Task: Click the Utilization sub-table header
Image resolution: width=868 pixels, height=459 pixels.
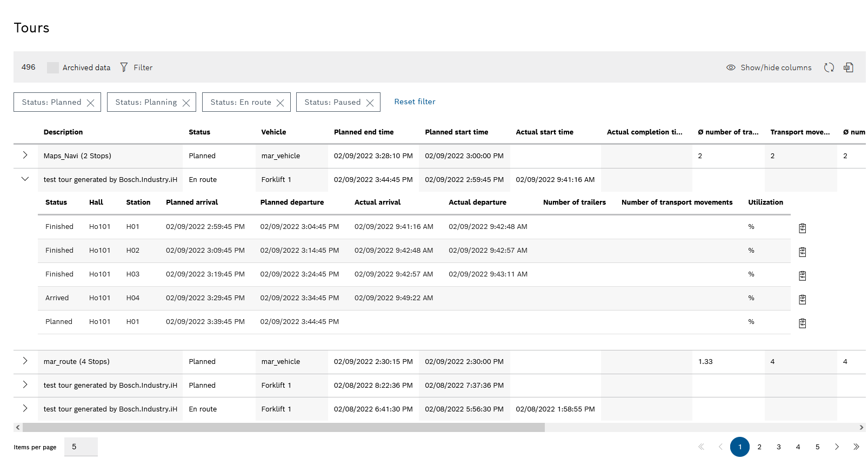Action: tap(765, 202)
